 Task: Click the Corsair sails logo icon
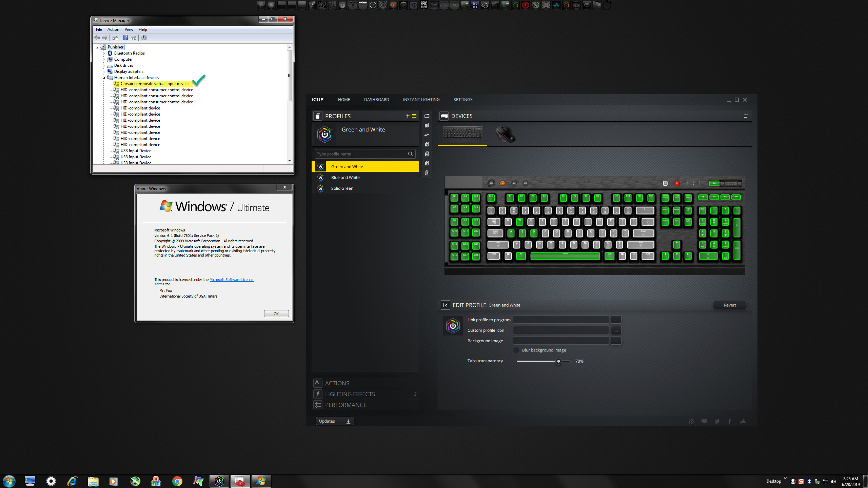[x=743, y=421]
